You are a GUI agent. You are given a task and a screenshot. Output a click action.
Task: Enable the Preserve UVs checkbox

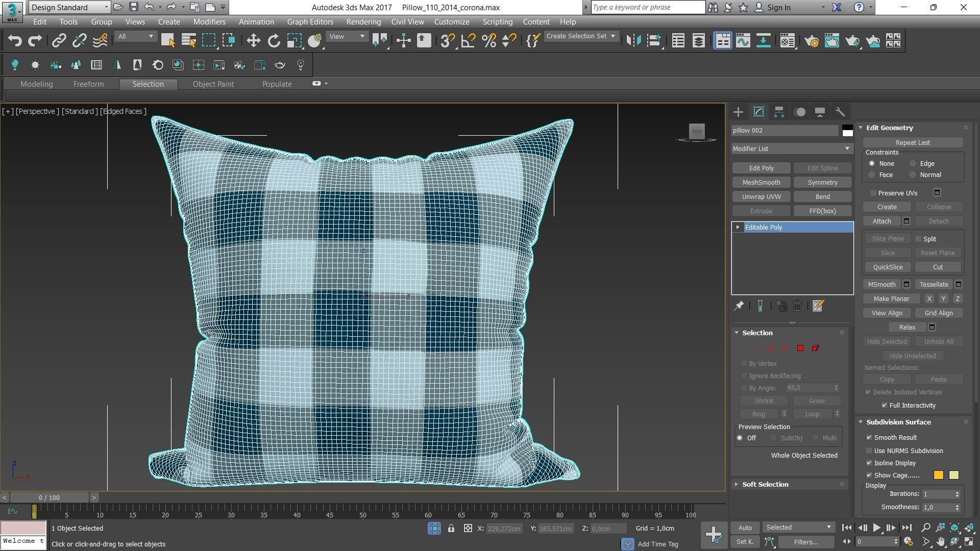[x=873, y=193]
